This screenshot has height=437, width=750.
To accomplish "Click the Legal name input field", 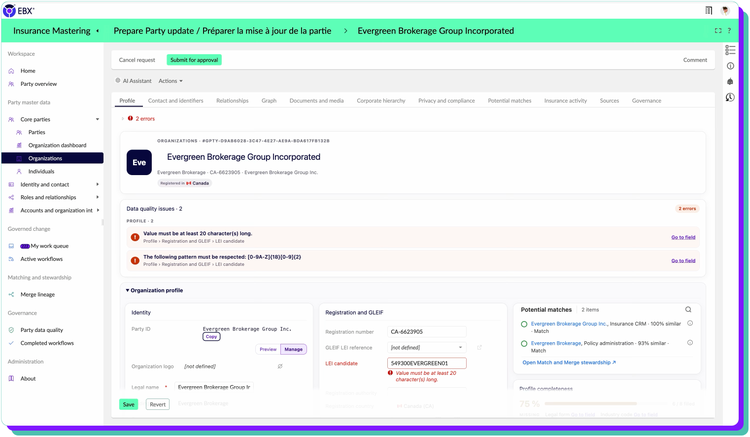I will [214, 387].
